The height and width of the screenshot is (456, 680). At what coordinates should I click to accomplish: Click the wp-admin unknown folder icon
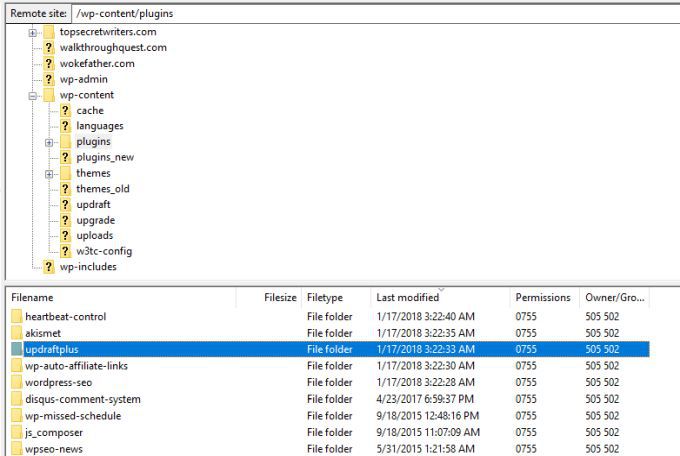(49, 79)
